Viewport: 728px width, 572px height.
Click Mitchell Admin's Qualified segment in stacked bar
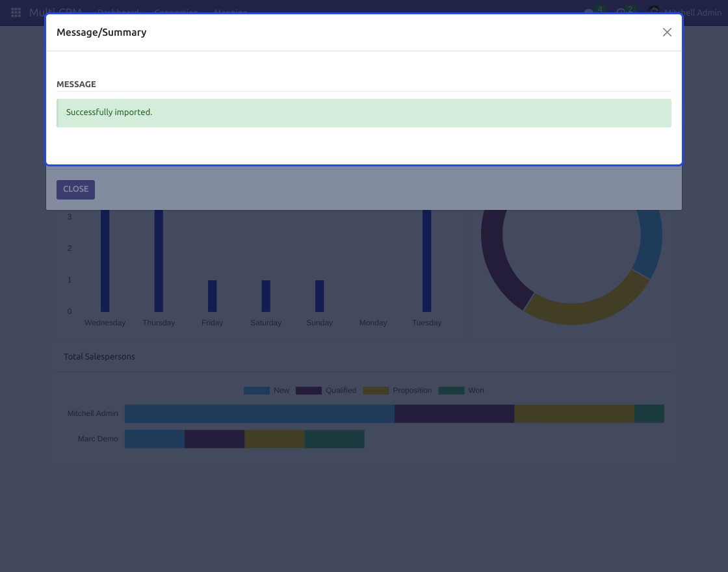coord(454,413)
